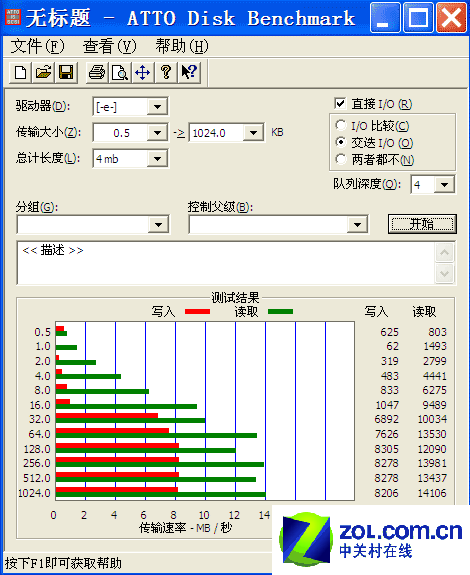Toggle the 直接 I/O checkbox
Viewport: 470px width, 575px height.
(340, 104)
